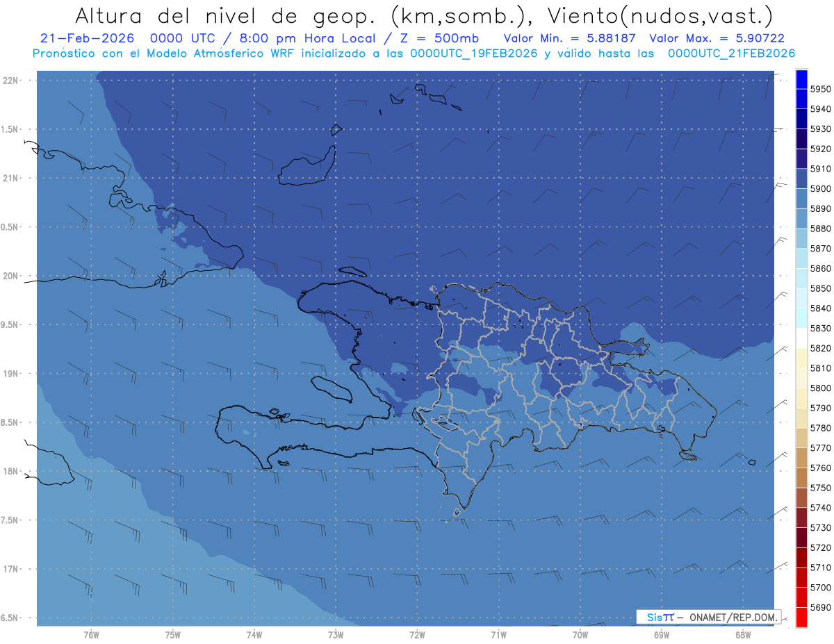Click the 69W longitude label
Viewport: 834px width, 644px height.
(662, 634)
